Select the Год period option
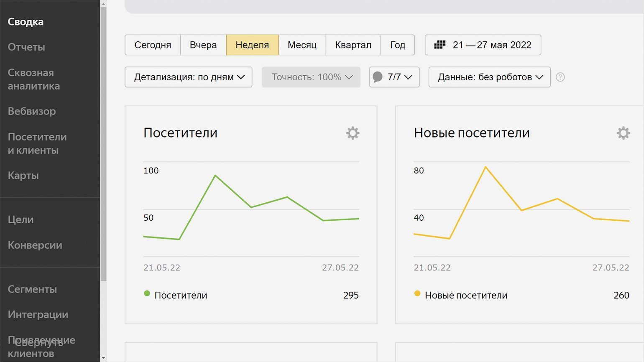644x362 pixels. pyautogui.click(x=397, y=45)
